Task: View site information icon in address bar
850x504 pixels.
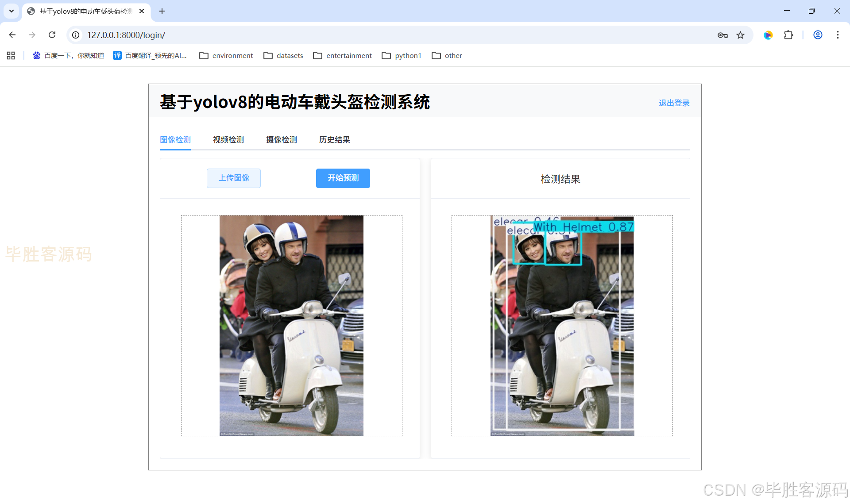Action: pos(76,35)
